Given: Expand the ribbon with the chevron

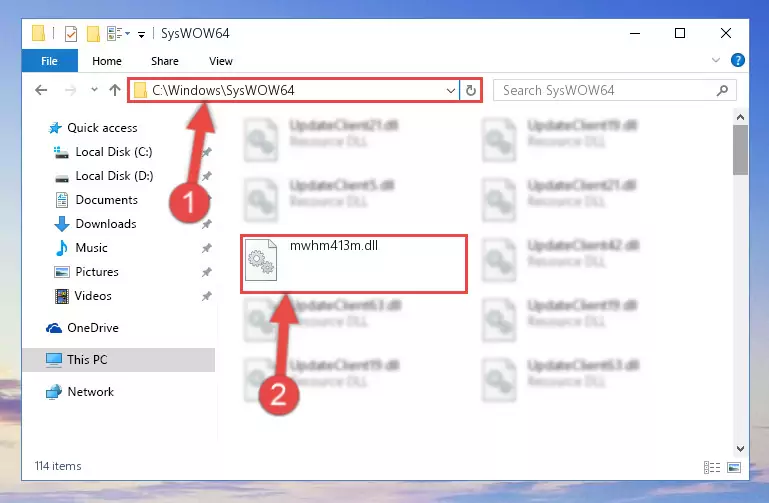Looking at the screenshot, I should click(716, 60).
